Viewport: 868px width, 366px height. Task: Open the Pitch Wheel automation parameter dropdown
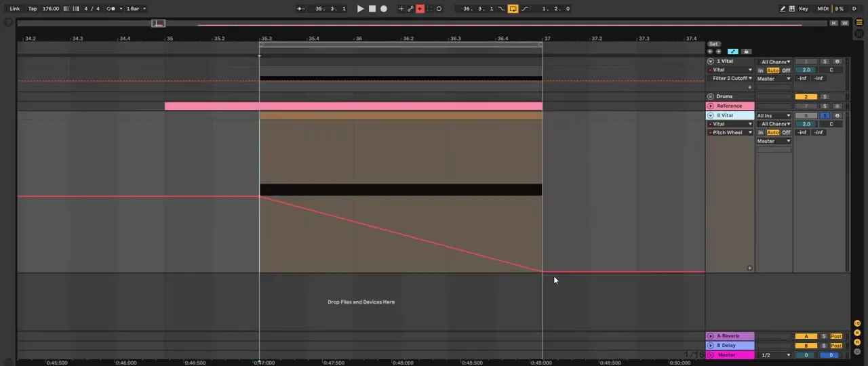point(731,132)
